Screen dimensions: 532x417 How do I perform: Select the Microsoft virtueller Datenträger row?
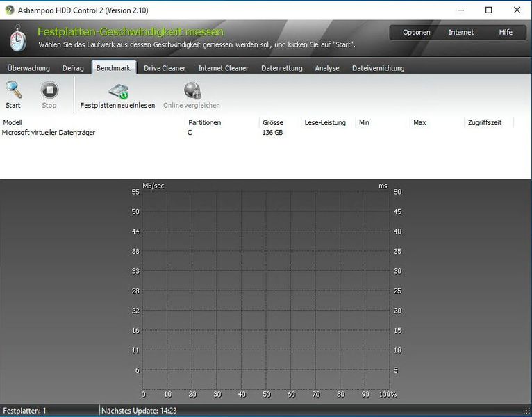tap(258, 133)
